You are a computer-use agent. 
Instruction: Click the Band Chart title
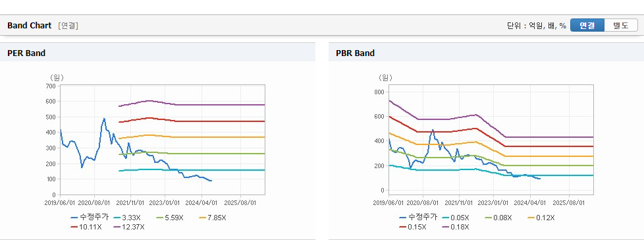point(29,26)
